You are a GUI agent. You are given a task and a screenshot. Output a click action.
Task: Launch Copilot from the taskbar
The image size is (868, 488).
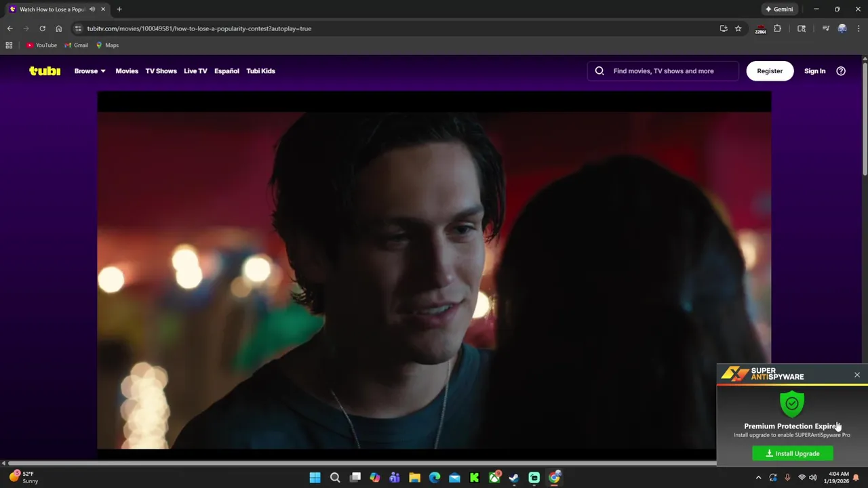(375, 477)
